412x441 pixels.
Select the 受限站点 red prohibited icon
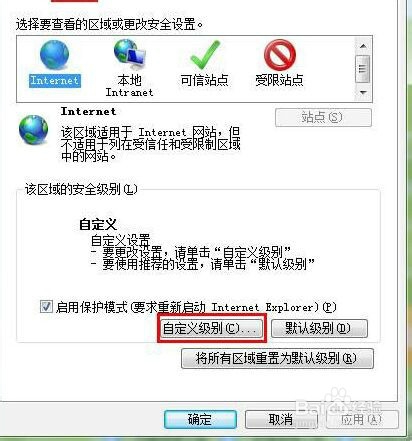coord(280,55)
